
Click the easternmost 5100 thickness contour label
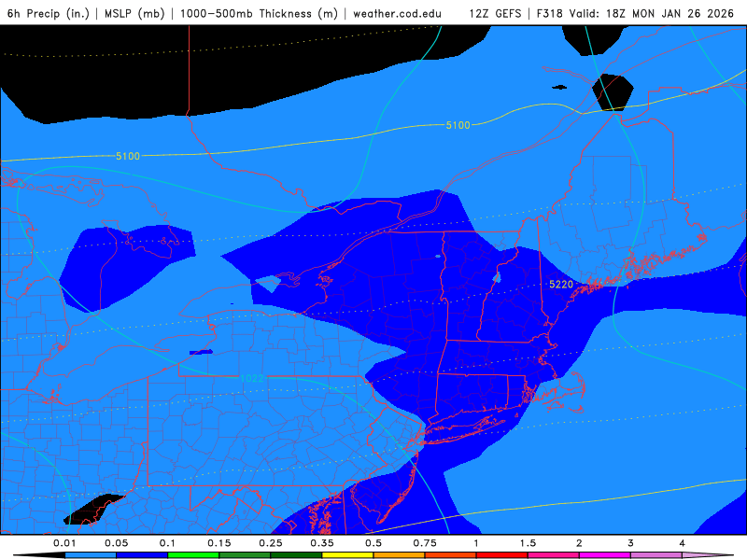[x=458, y=125]
